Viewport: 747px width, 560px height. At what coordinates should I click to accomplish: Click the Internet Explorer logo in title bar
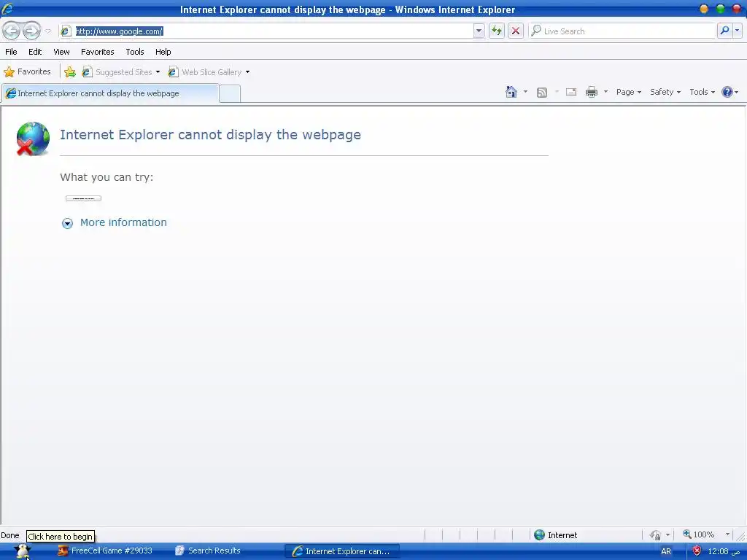[x=7, y=8]
